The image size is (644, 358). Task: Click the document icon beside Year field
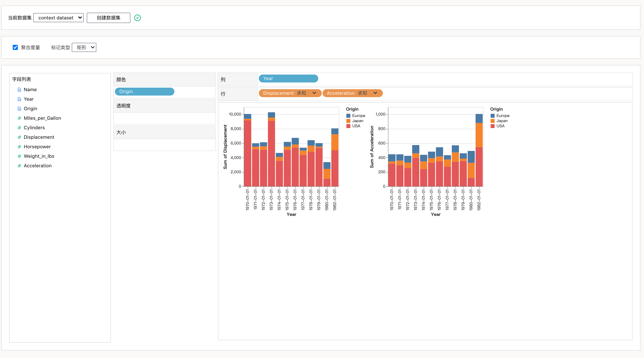pos(19,99)
